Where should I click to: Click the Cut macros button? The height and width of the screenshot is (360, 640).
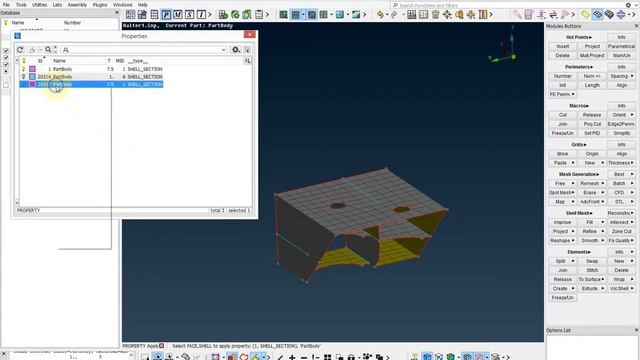coord(562,115)
